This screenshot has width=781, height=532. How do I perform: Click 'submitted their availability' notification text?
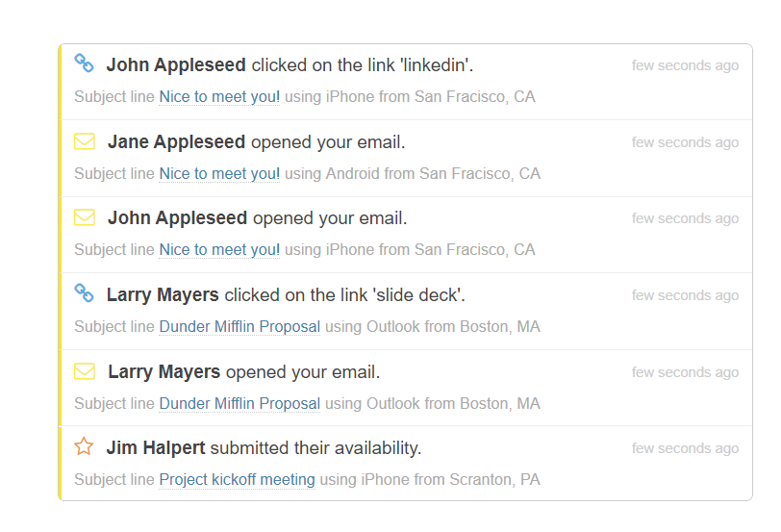pyautogui.click(x=315, y=447)
